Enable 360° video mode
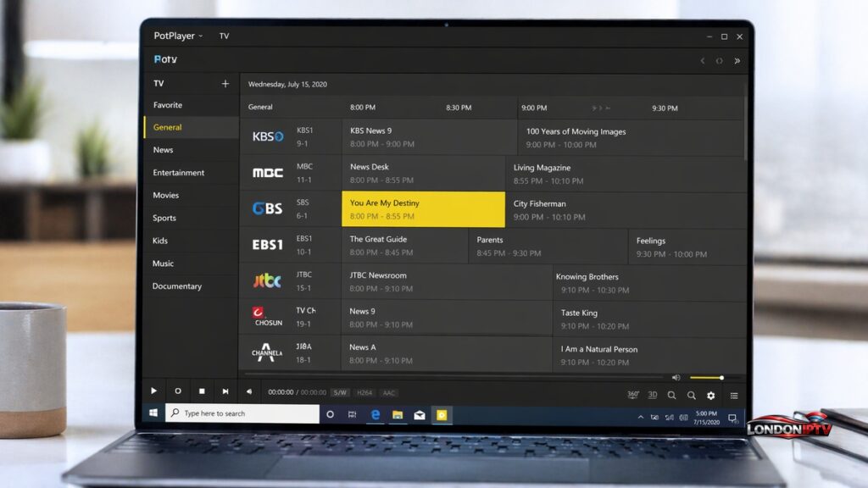The height and width of the screenshot is (488, 868). point(632,395)
